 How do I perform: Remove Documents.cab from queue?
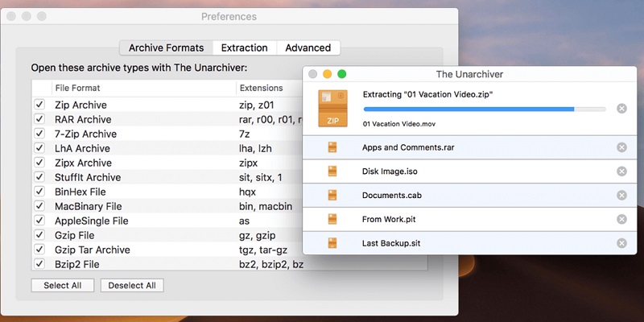click(621, 195)
